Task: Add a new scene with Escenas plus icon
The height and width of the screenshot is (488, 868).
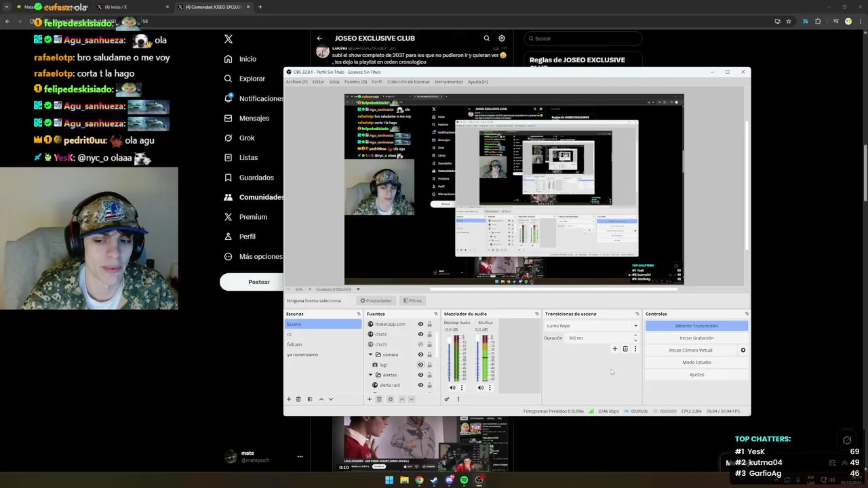Action: tap(289, 399)
